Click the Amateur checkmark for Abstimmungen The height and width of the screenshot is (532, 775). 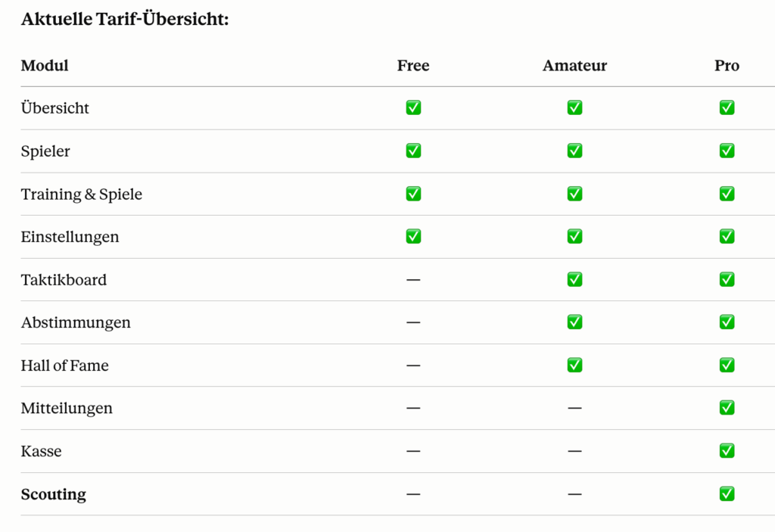[574, 322]
